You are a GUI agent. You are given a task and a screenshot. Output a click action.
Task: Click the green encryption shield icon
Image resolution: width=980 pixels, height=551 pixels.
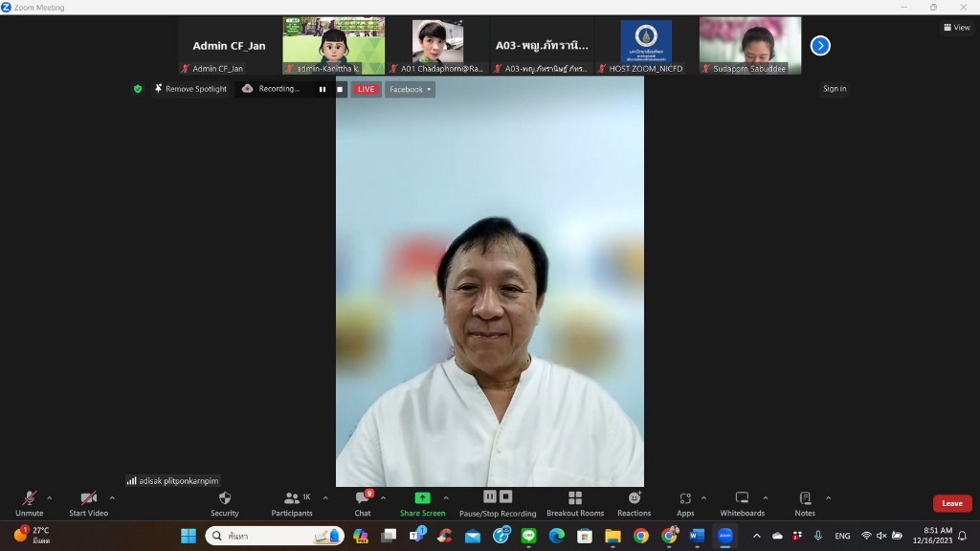point(138,89)
